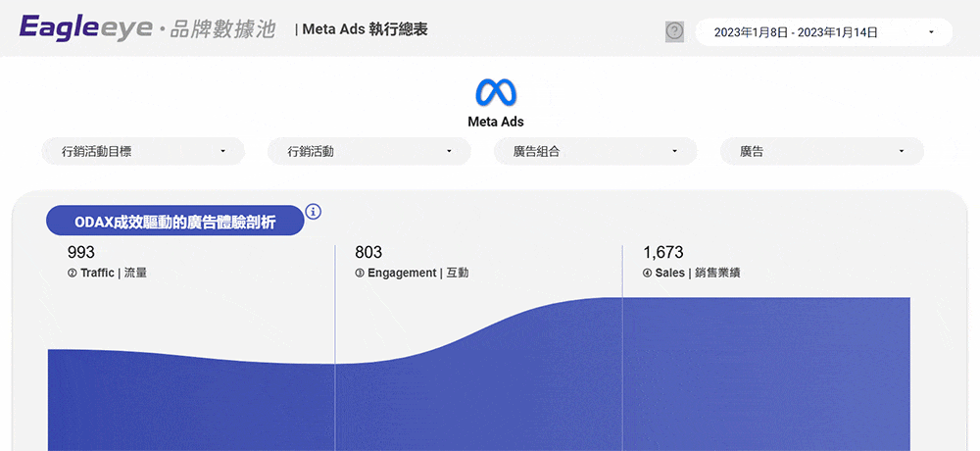Click the Traffic | 流量 label

tap(107, 274)
